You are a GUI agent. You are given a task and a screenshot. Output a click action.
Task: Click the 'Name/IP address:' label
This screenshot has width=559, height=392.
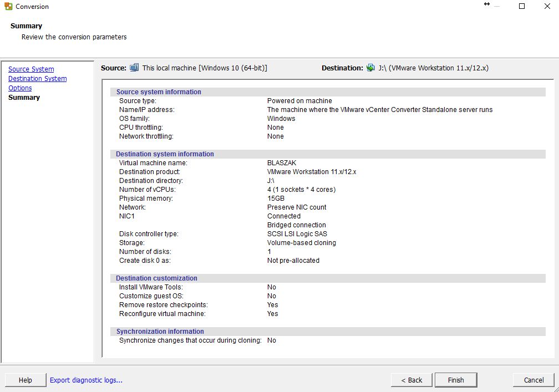147,110
